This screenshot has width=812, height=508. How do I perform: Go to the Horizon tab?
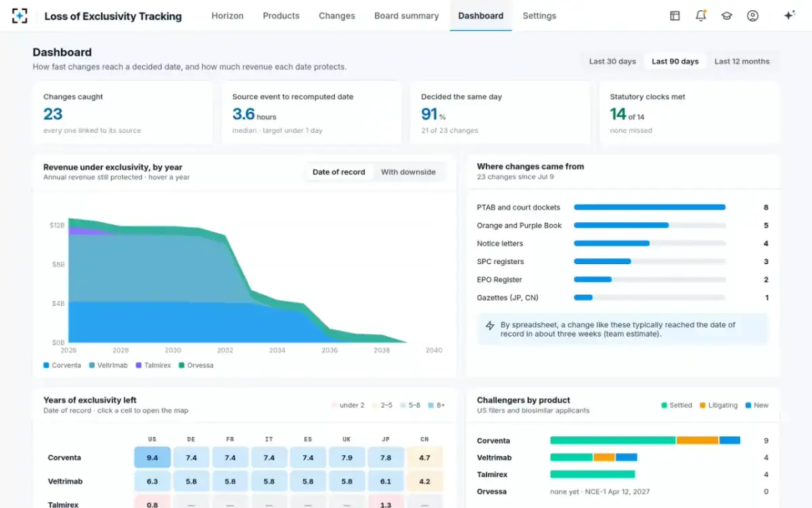[227, 16]
